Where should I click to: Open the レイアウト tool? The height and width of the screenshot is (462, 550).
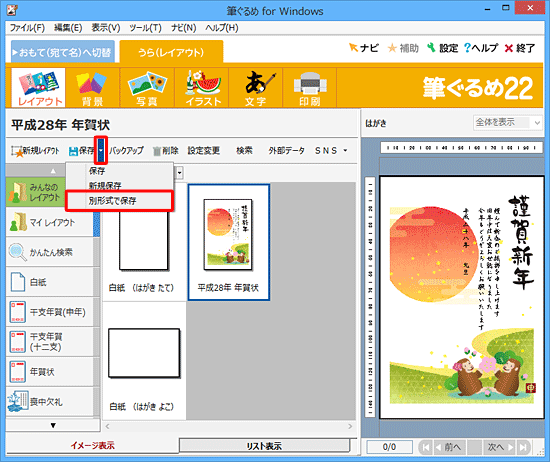coord(38,87)
